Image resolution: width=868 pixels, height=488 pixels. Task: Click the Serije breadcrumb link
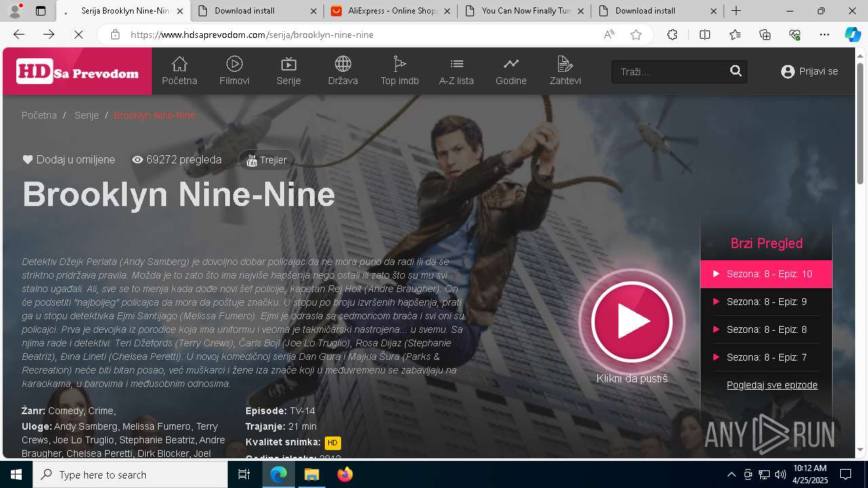(x=87, y=115)
